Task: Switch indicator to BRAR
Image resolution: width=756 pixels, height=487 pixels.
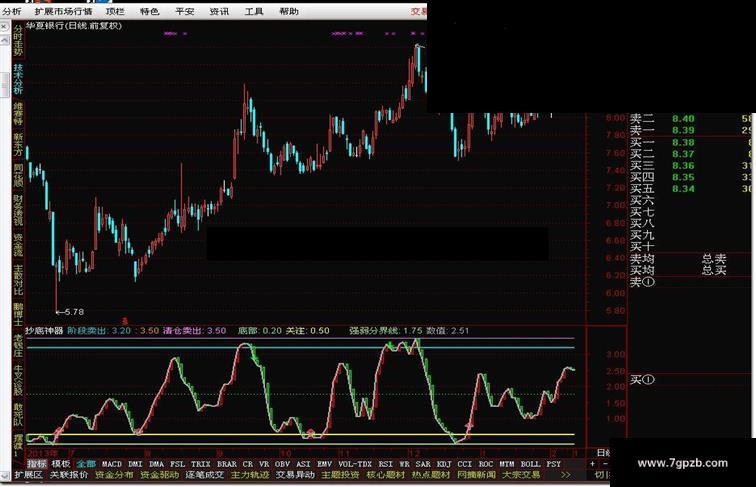Action: 227,464
